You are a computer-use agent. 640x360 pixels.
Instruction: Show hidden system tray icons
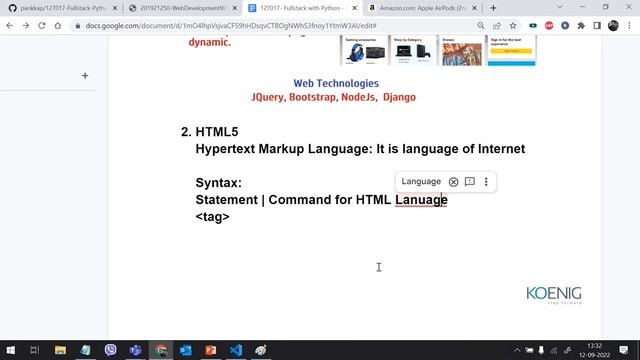tap(517, 350)
